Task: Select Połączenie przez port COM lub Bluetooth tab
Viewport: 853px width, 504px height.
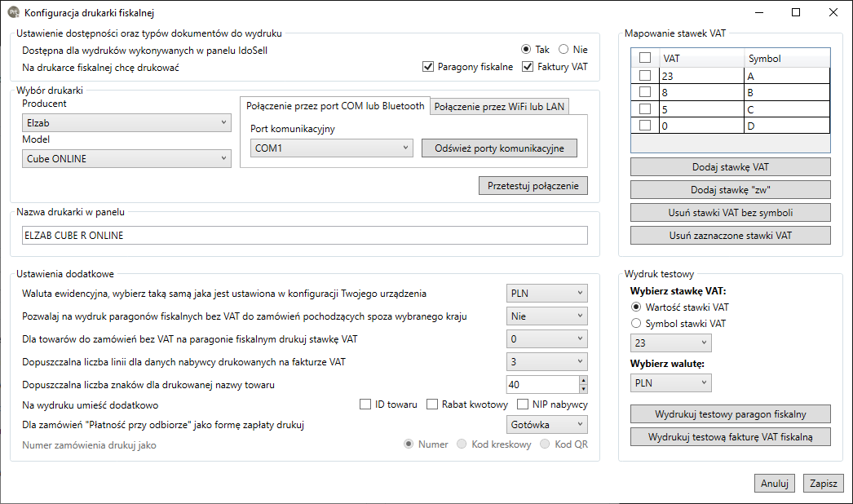Action: [x=335, y=106]
